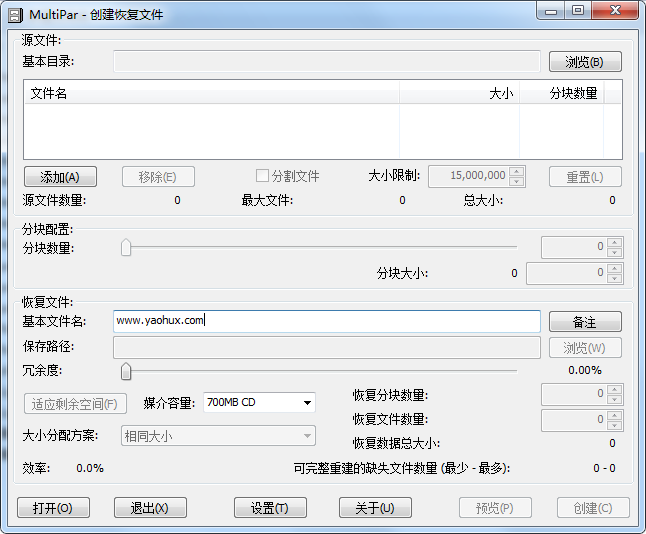Click the 冗余度 redundancy slider thumb
The height and width of the screenshot is (534, 646).
pos(126,372)
